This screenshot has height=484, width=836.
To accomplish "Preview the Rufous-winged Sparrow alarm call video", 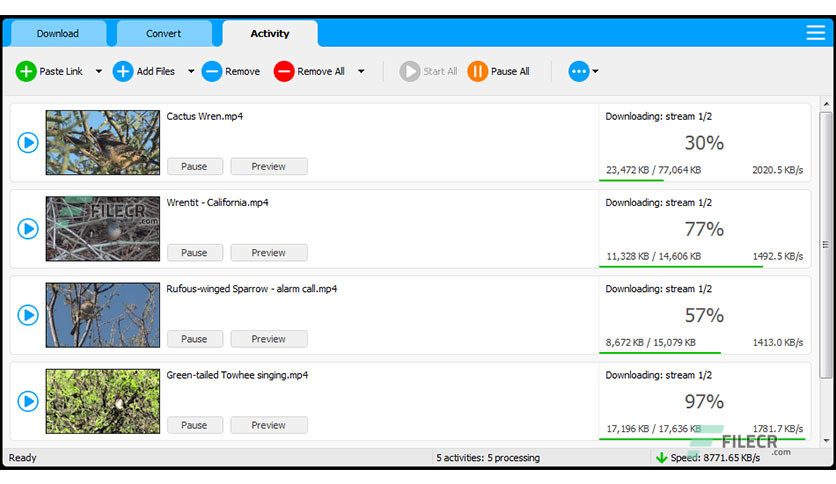I will coord(268,339).
